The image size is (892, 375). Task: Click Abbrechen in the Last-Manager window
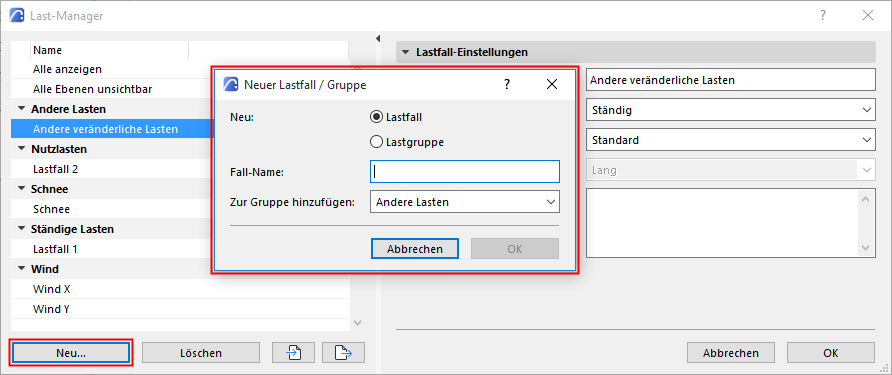click(731, 353)
